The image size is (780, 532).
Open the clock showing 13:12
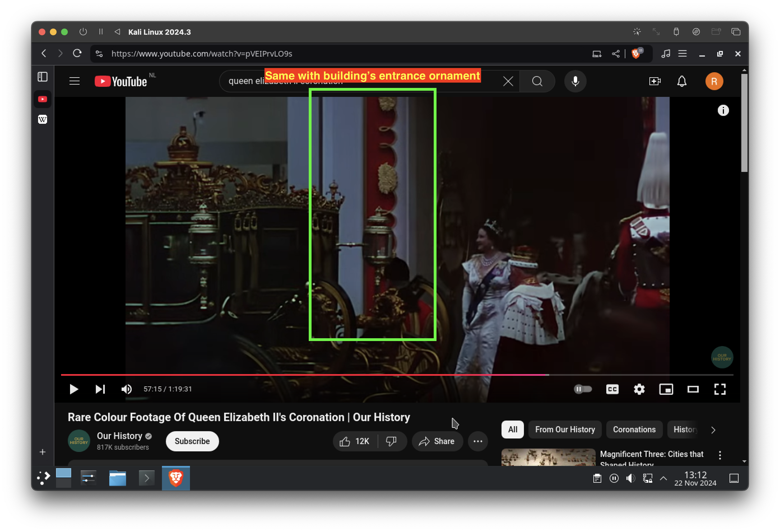coord(695,478)
